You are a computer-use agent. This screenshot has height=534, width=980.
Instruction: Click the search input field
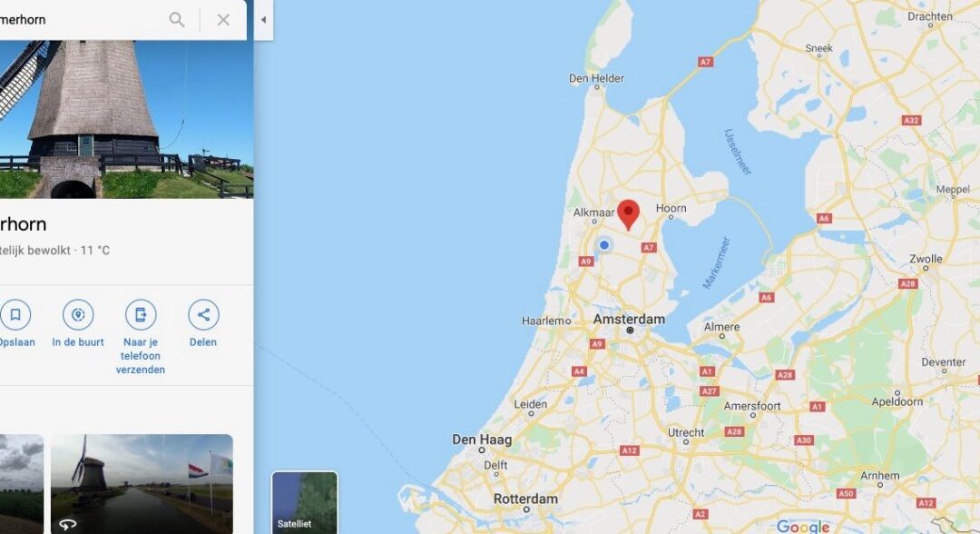pyautogui.click(x=82, y=20)
